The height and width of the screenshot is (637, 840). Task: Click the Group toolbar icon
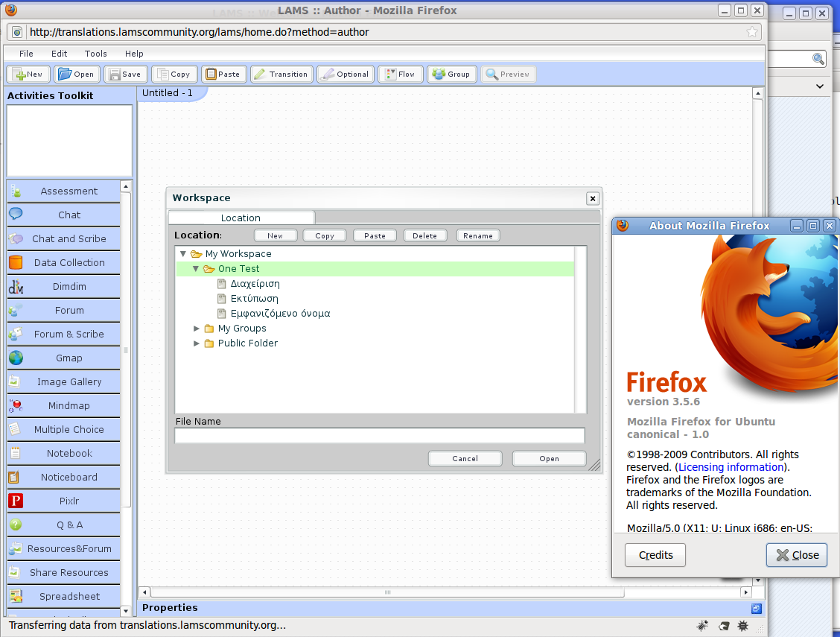pos(439,75)
